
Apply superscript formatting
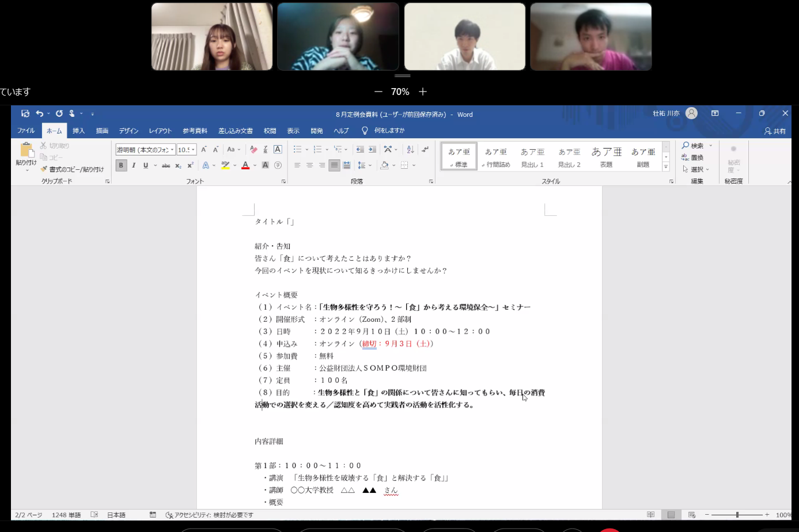pos(190,165)
